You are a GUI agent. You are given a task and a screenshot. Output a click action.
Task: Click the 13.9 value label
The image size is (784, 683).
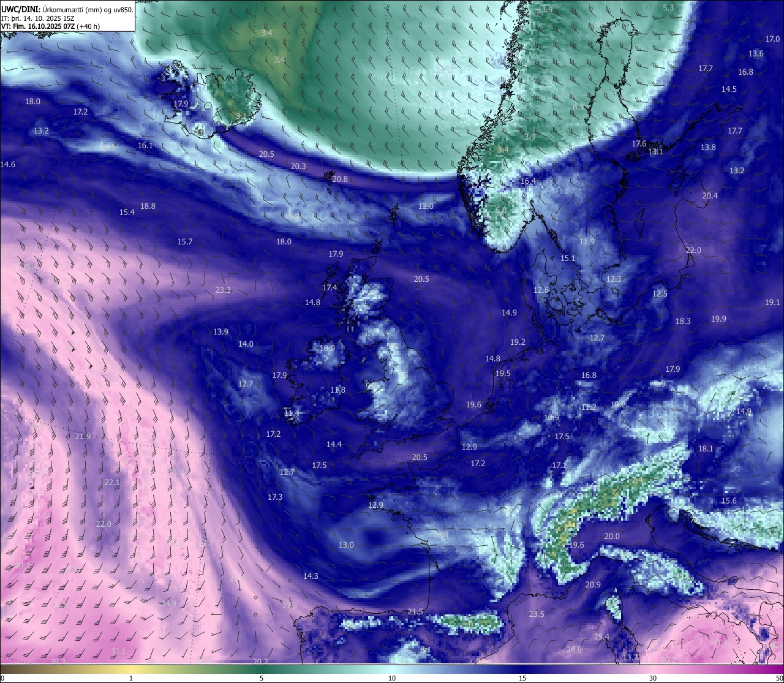coord(221,331)
